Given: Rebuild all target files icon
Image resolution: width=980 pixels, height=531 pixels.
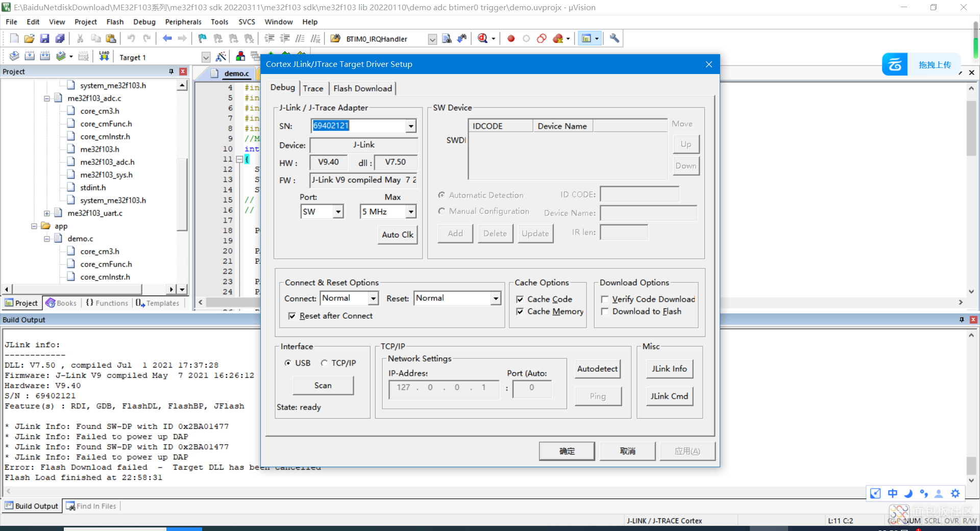Looking at the screenshot, I should [45, 56].
